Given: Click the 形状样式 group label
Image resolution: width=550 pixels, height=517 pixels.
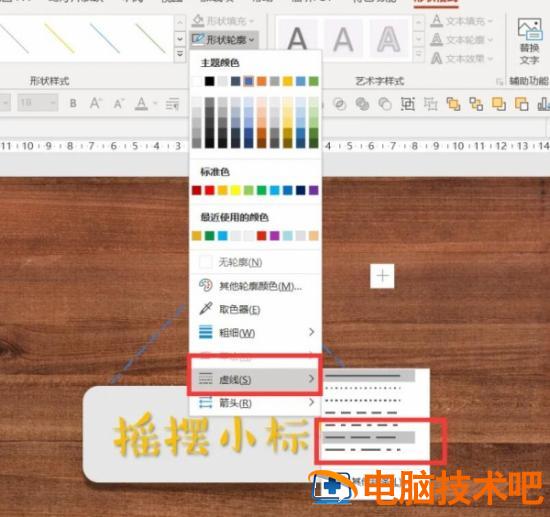Looking at the screenshot, I should (x=50, y=81).
